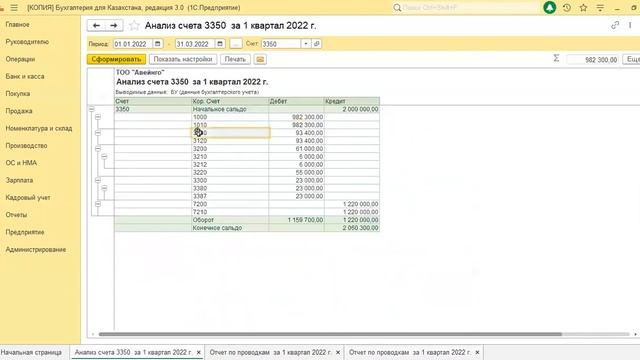
Task: Collapse the 1000 row group
Action: pyautogui.click(x=98, y=117)
